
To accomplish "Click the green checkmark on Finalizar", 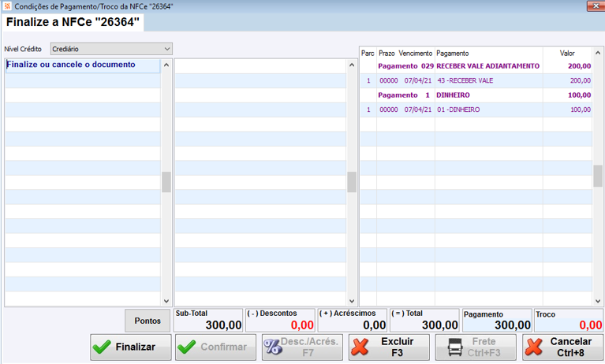I will (102, 347).
